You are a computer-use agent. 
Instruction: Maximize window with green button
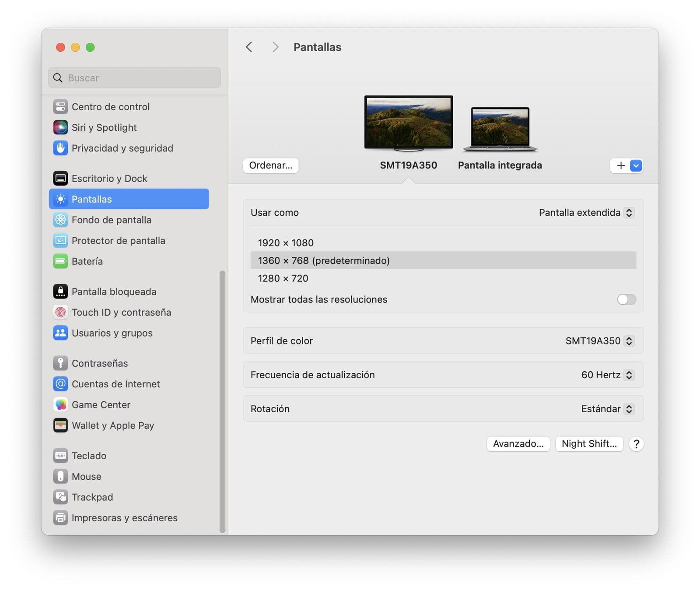point(90,47)
